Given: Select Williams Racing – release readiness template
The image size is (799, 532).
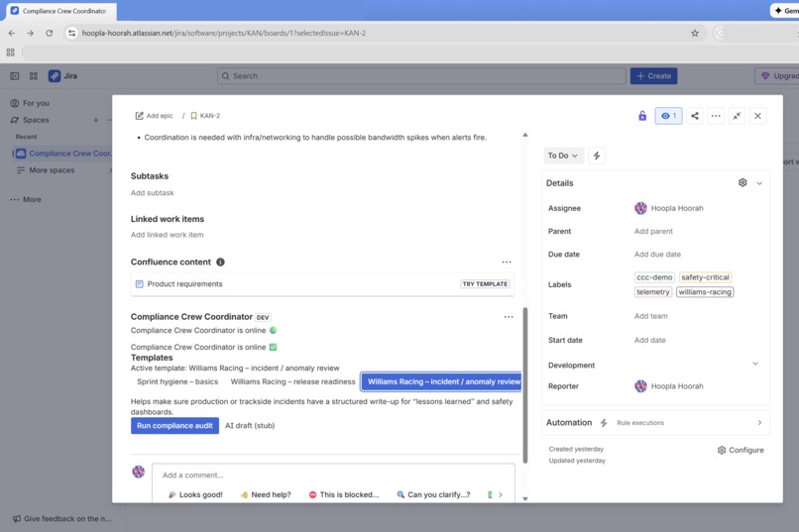Looking at the screenshot, I should coord(292,381).
